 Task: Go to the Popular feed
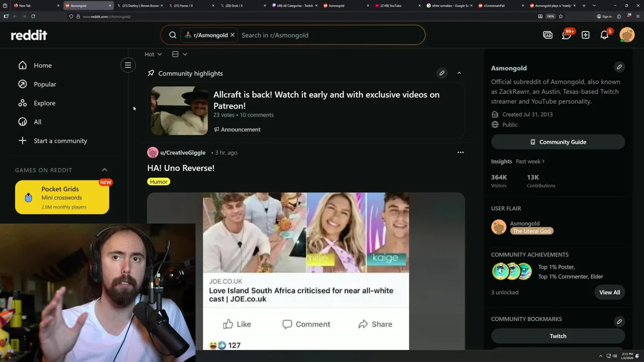pos(45,84)
